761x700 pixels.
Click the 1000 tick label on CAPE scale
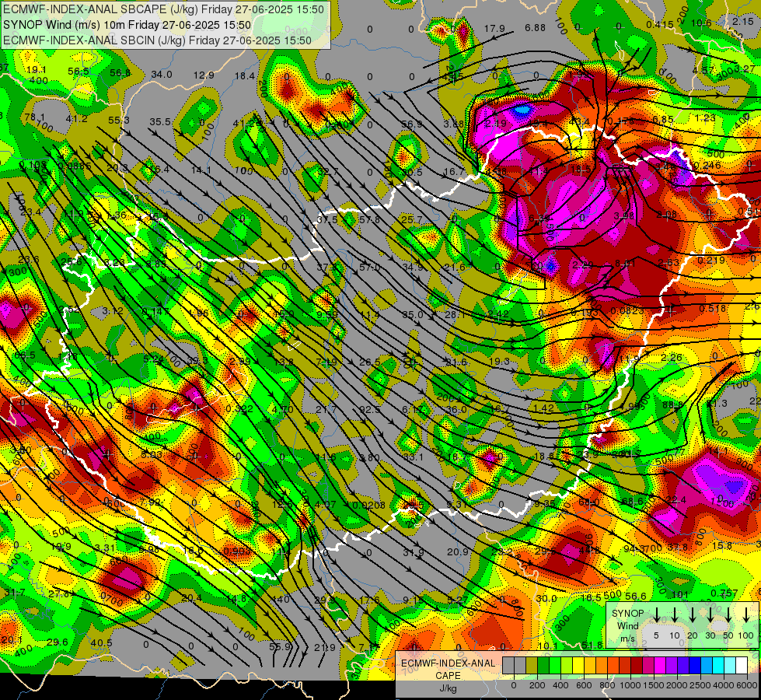tap(630, 685)
